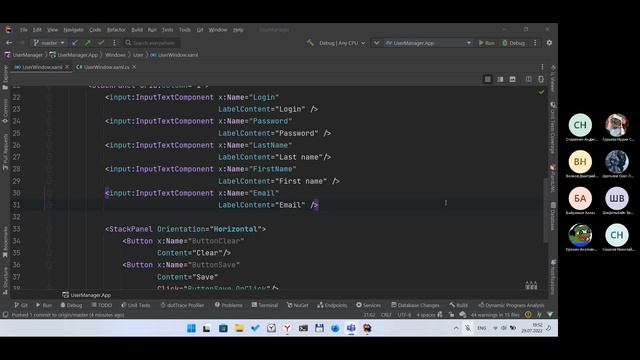Open the Window menu
This screenshot has width=640, height=360.
point(218,30)
